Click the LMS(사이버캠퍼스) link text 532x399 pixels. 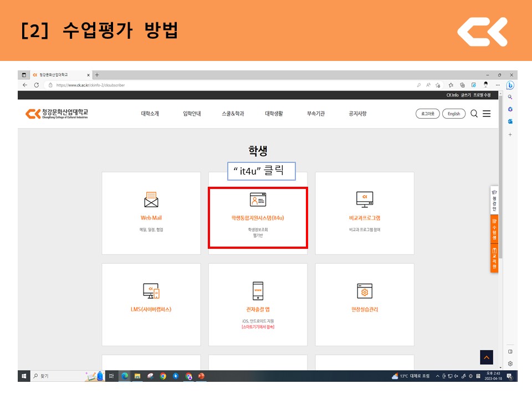pyautogui.click(x=151, y=309)
